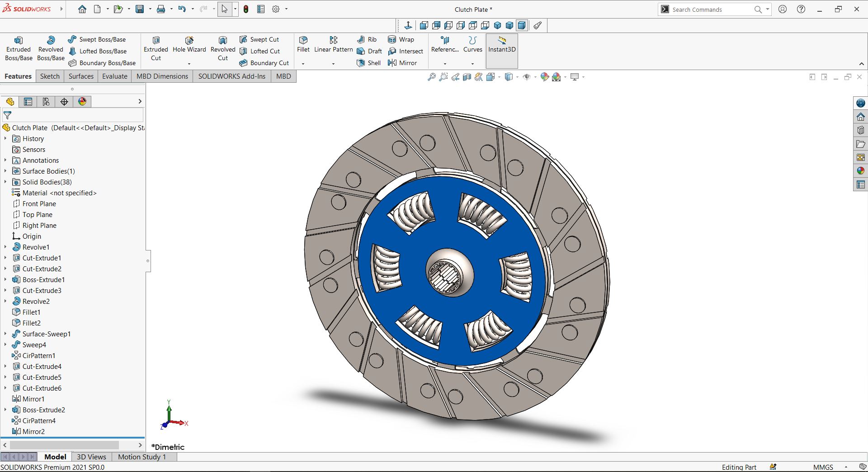
Task: Open the Hole Wizard tool
Action: click(x=189, y=44)
